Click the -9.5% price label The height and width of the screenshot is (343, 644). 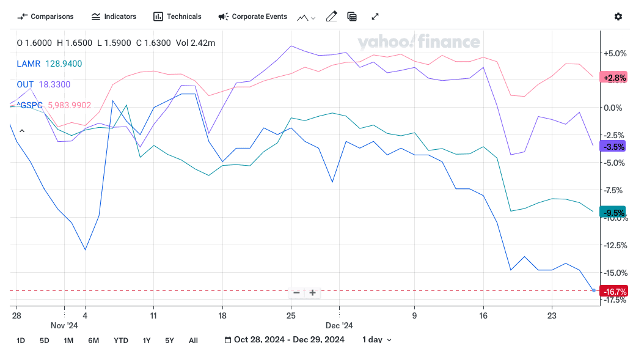(613, 212)
